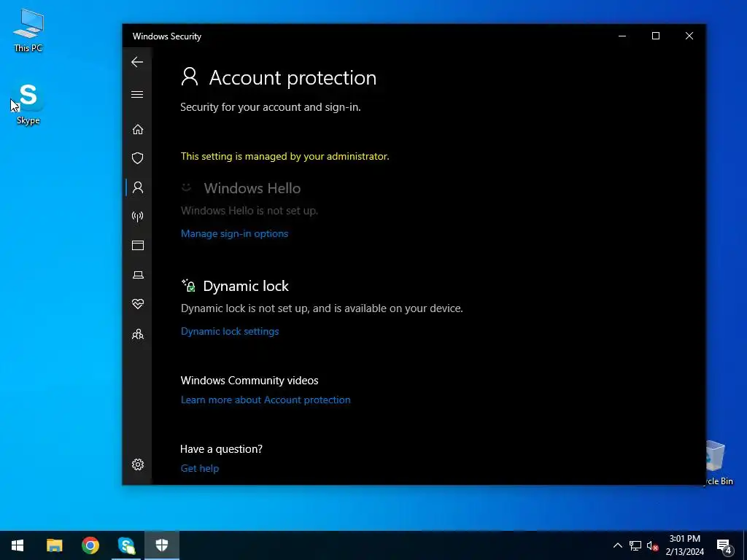This screenshot has width=747, height=560.
Task: Go back with the arrow in Windows Security
Action: point(137,62)
